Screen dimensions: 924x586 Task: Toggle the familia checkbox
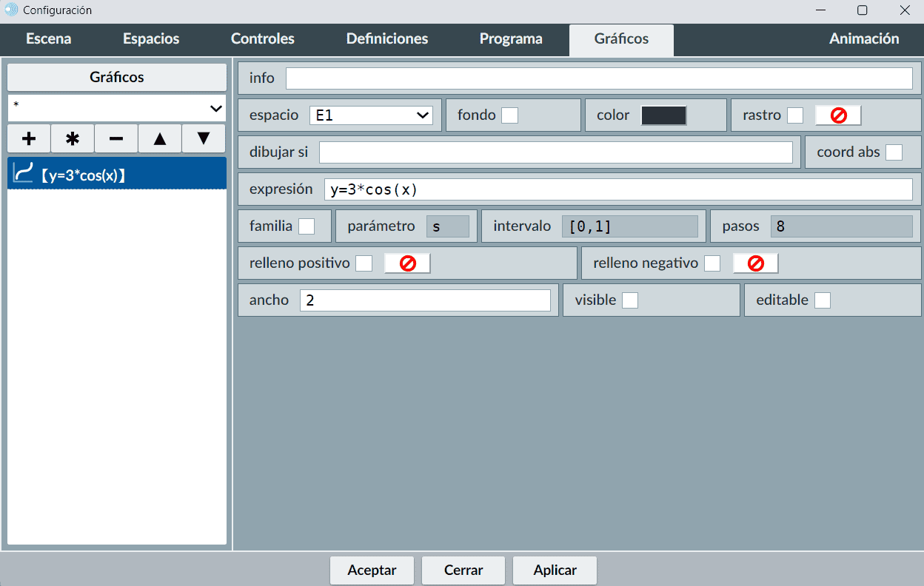tap(307, 226)
